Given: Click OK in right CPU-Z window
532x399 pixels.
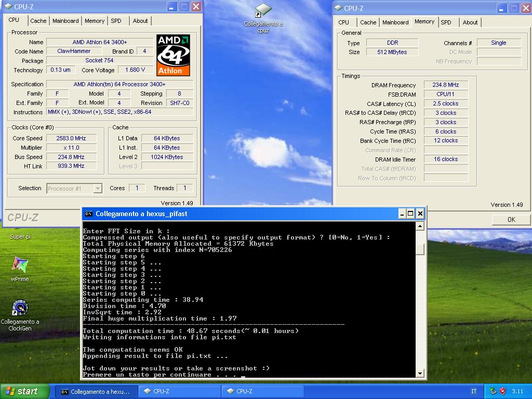Looking at the screenshot, I should 511,220.
